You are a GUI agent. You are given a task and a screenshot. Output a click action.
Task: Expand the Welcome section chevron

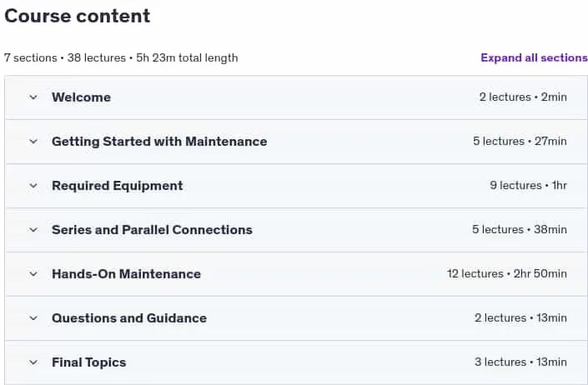33,97
